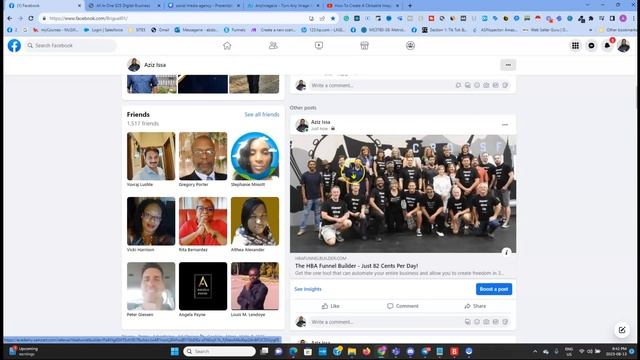Click the Windows taskbar Search box
The image size is (640, 360).
click(220, 351)
